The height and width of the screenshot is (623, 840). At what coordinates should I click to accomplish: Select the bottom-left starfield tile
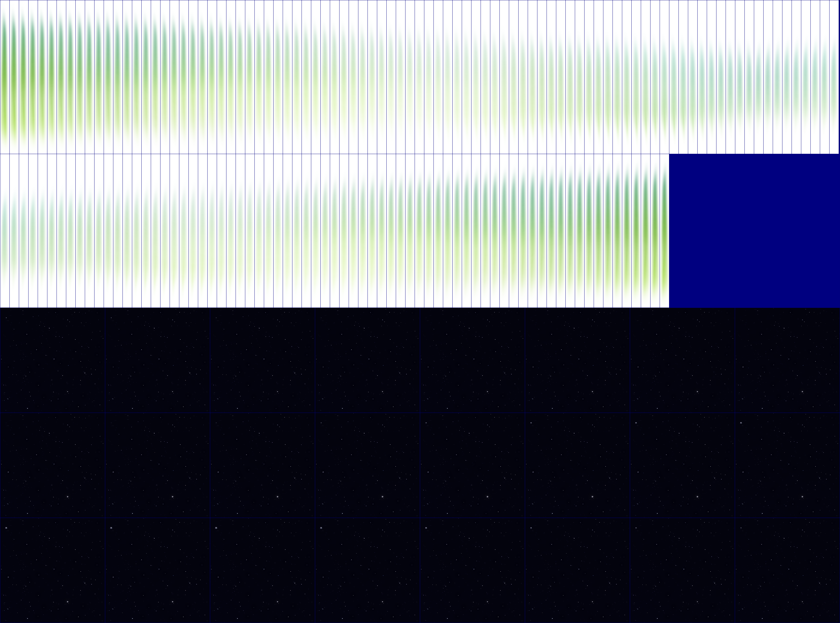52,570
